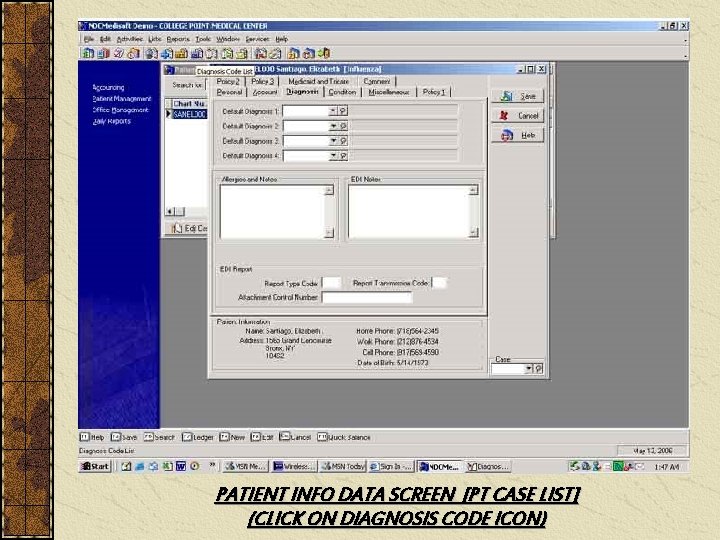Click the Attachment Control Number field
This screenshot has height=540, width=720.
coord(367,298)
